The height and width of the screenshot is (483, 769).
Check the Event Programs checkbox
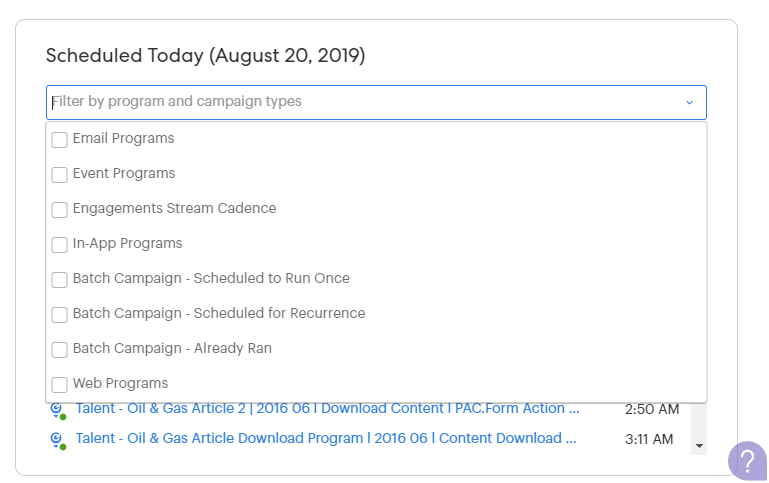(59, 175)
